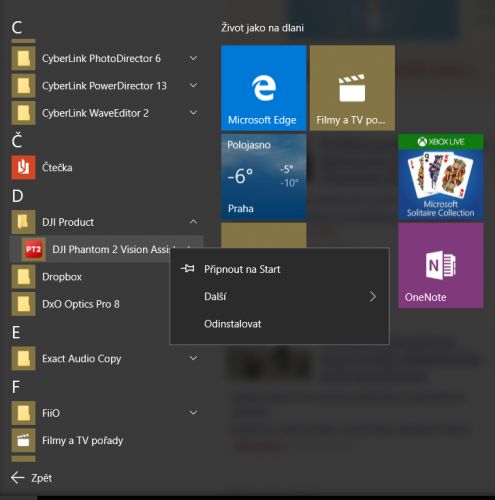This screenshot has width=495, height=500.
Task: Open the Další submenu arrow
Action: click(x=373, y=296)
